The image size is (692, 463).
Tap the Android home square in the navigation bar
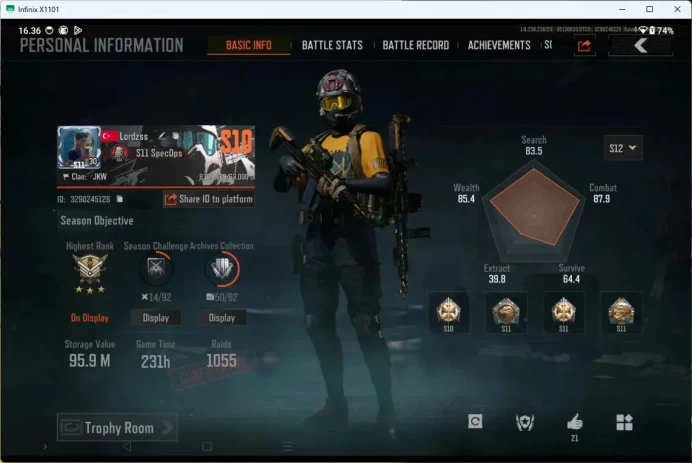pyautogui.click(x=207, y=447)
